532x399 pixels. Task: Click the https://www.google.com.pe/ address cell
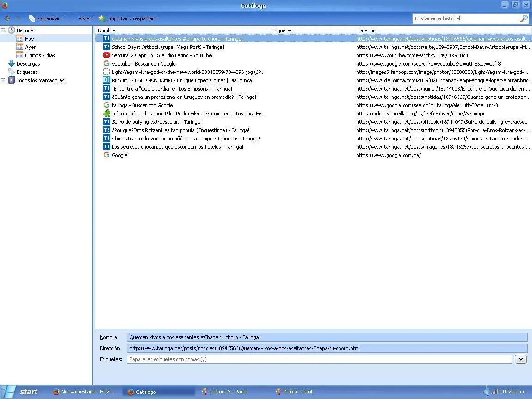coord(388,155)
